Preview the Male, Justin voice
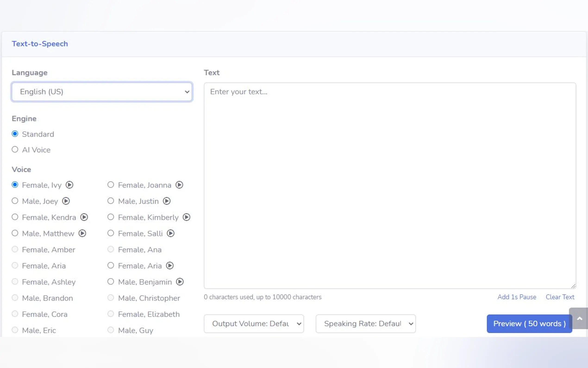This screenshot has height=368, width=588. tap(166, 201)
